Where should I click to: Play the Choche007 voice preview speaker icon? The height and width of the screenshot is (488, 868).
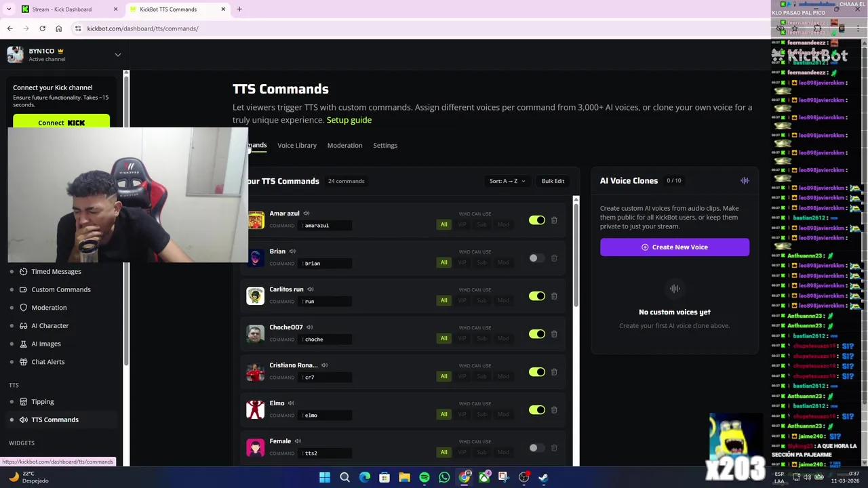pyautogui.click(x=309, y=327)
